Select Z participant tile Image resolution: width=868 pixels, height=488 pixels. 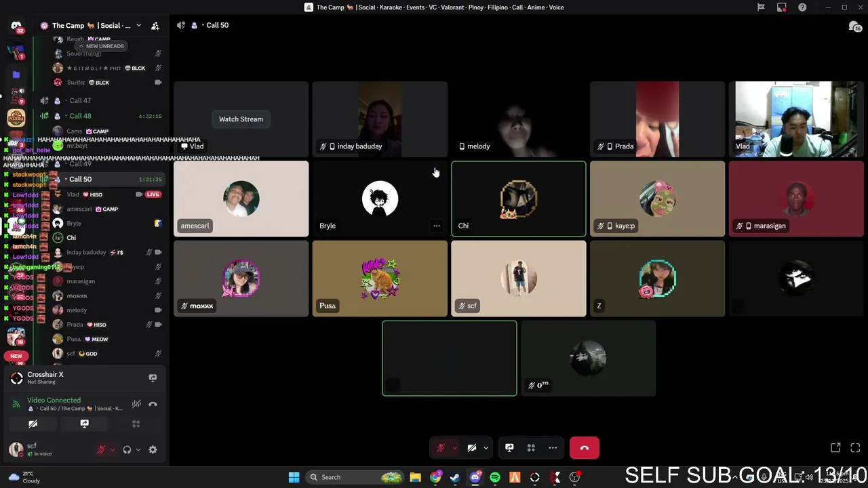[657, 279]
